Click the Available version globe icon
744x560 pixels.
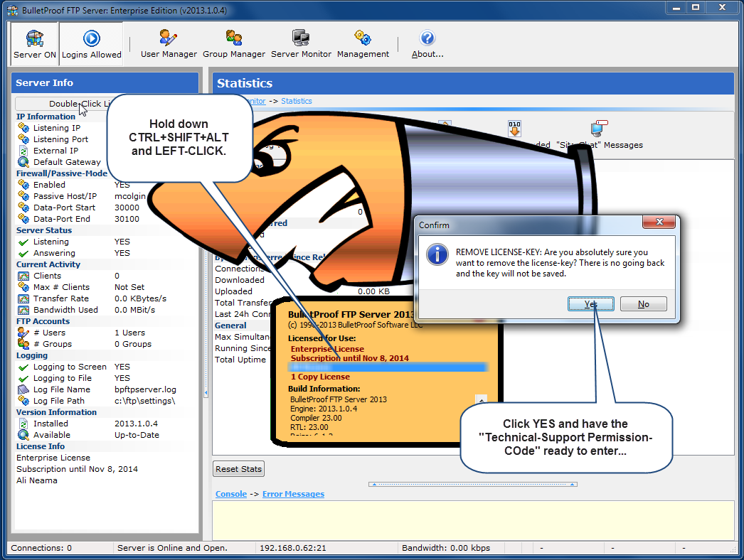23,435
